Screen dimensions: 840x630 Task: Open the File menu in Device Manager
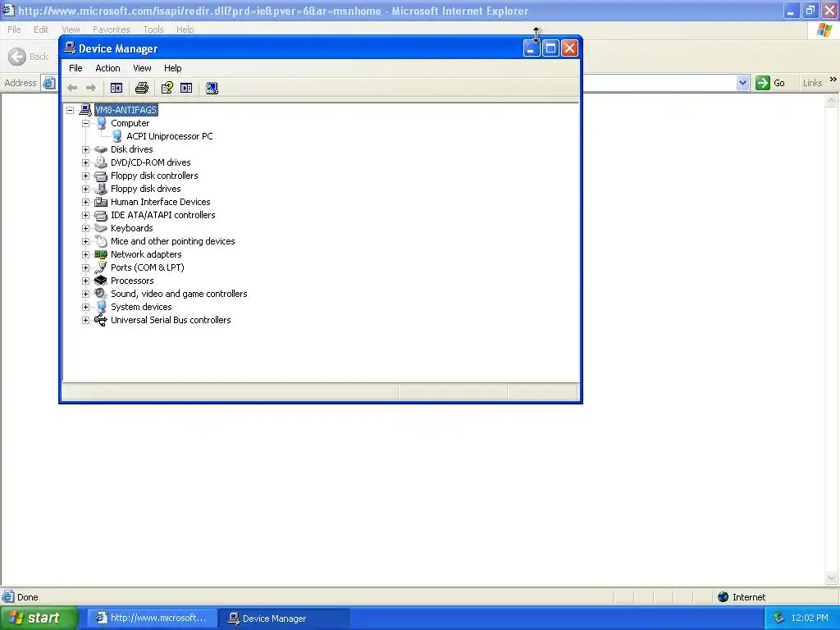(x=75, y=68)
